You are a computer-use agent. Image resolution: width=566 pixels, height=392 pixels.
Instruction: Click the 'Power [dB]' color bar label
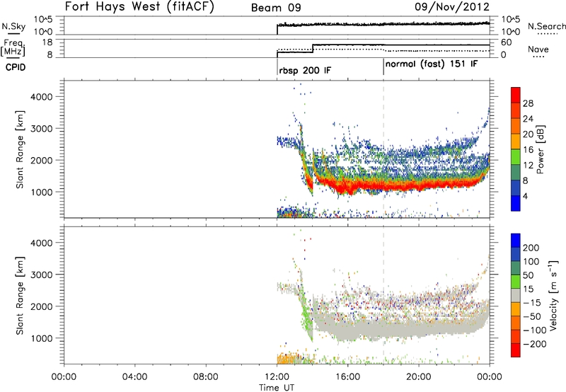(540, 149)
